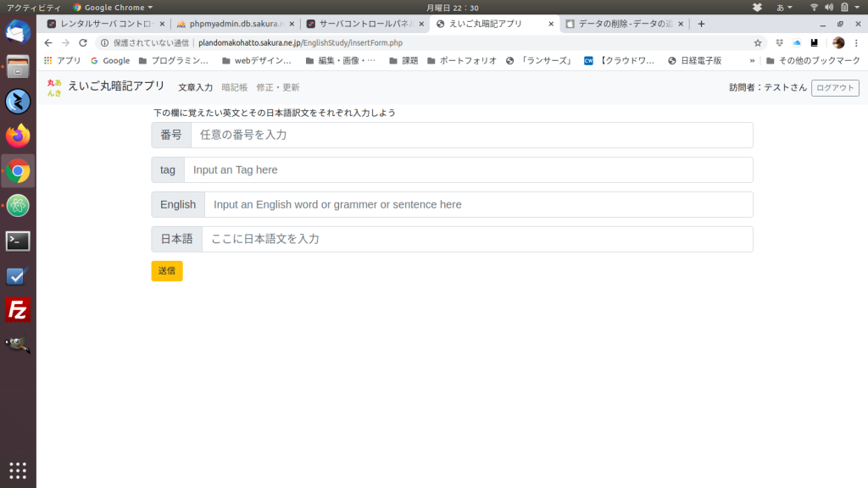Expand hidden bookmarks with the chevron

[x=752, y=61]
